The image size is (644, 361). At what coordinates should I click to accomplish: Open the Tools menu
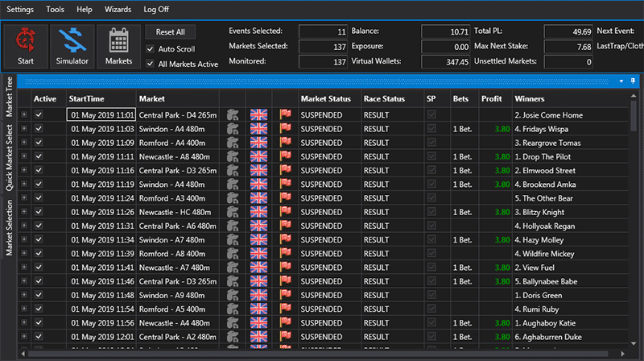pyautogui.click(x=55, y=10)
